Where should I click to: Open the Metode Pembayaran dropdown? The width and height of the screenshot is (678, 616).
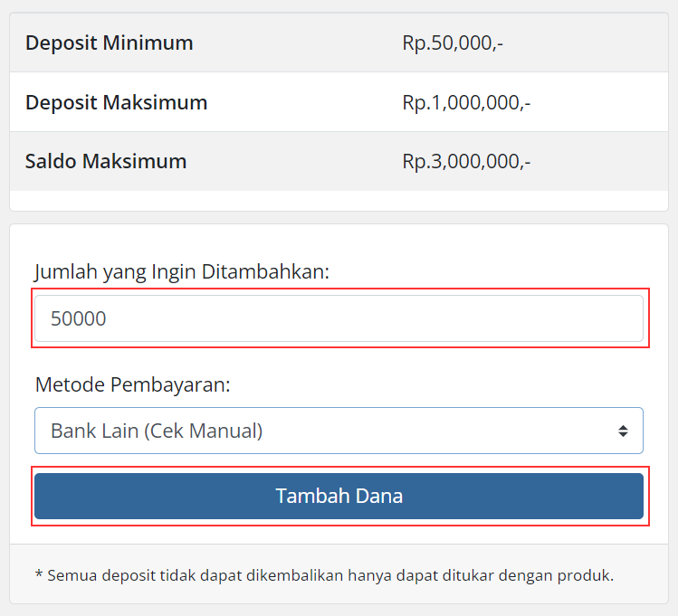coord(339,431)
